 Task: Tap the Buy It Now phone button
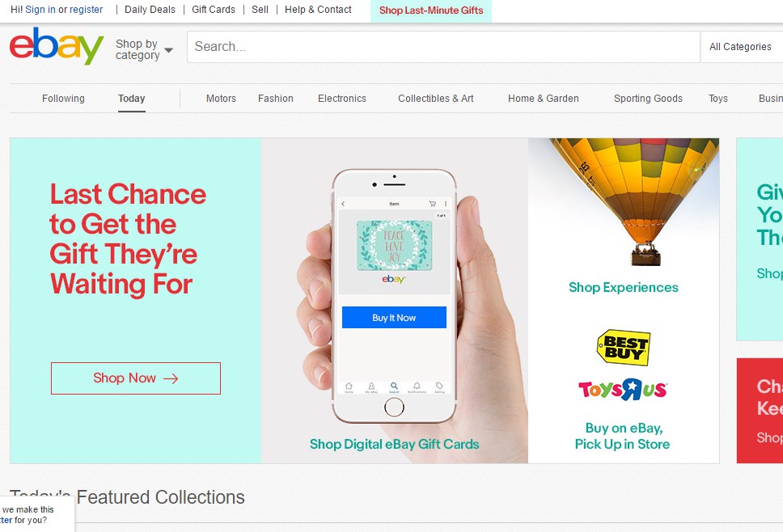[x=394, y=318]
